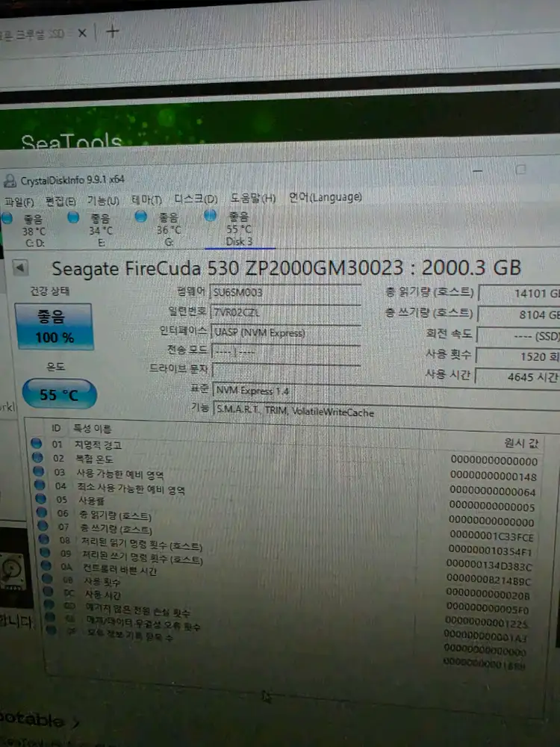
Task: Click status icon for 09 처리된 쓰기 명령 횟수
Action: pos(46,552)
